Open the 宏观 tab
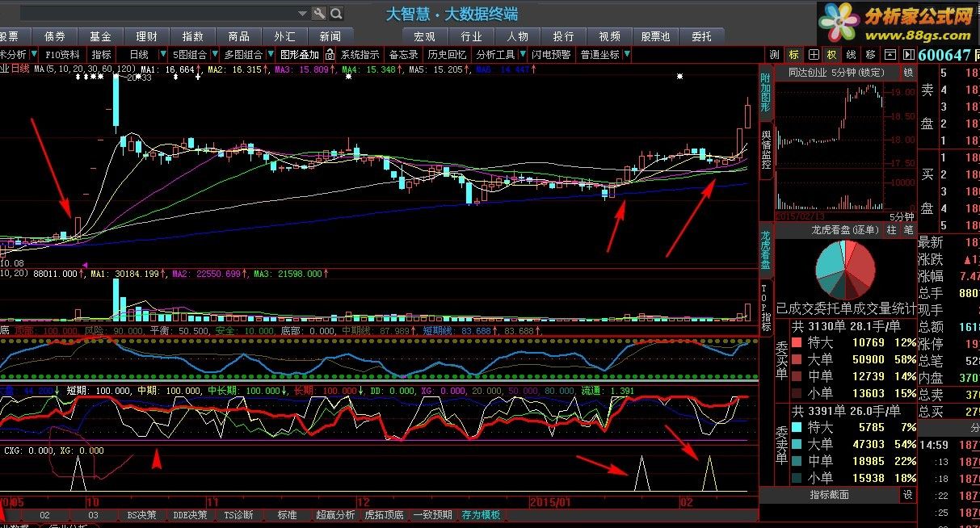 (x=425, y=36)
